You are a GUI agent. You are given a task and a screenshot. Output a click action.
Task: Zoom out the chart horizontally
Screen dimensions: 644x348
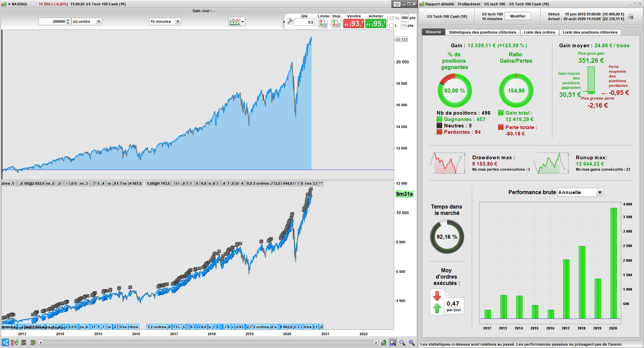tap(402, 343)
